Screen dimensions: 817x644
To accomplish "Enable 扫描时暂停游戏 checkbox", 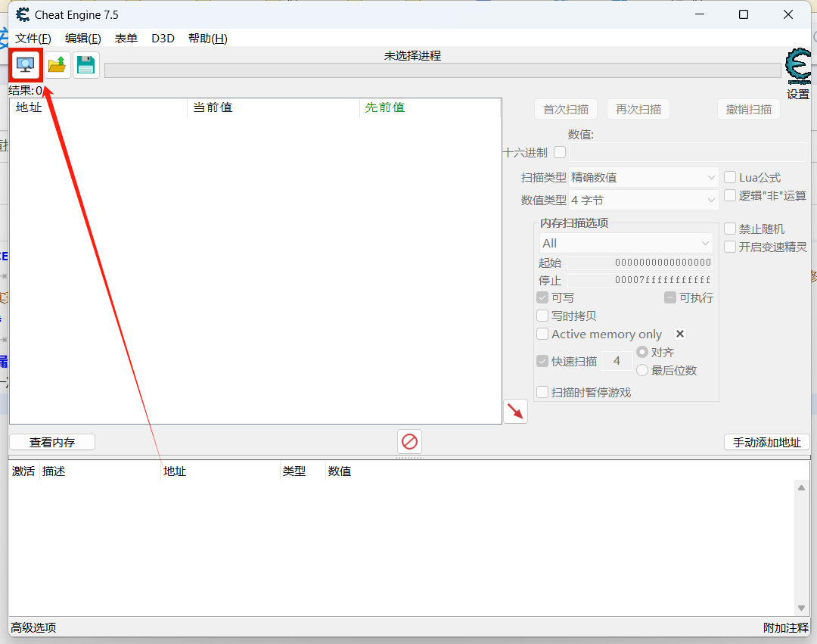I will pos(542,392).
